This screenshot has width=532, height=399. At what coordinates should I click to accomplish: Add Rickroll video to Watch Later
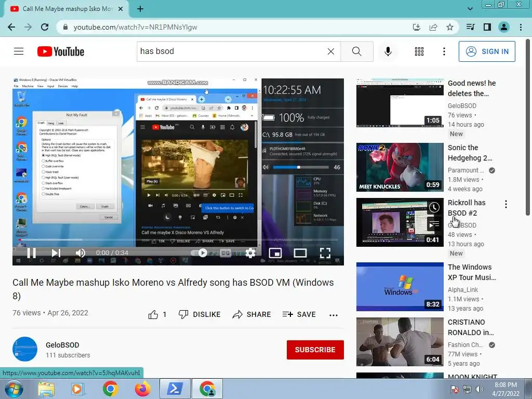click(x=434, y=207)
